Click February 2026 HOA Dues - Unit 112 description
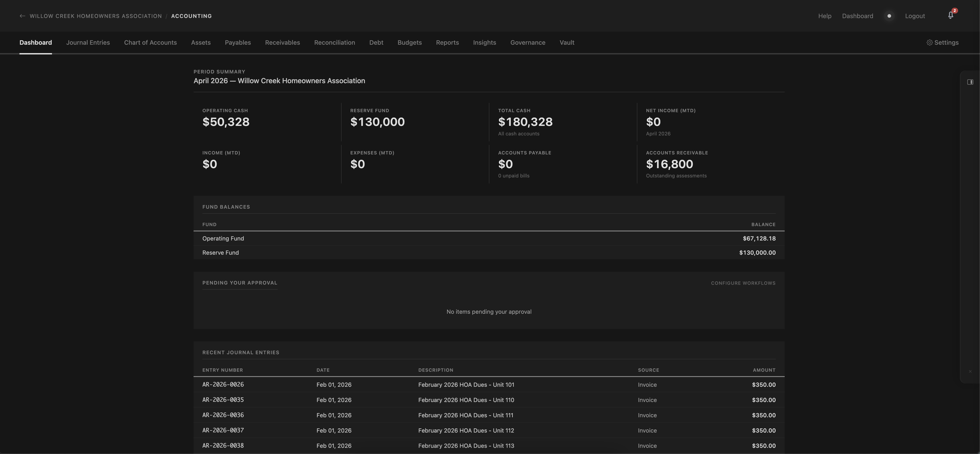 pos(466,430)
